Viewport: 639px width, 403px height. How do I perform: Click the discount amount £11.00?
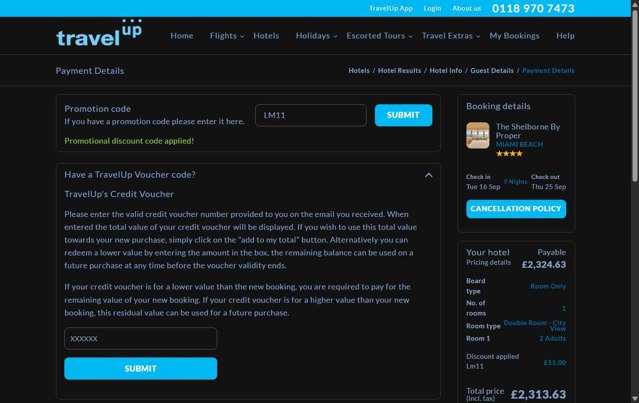point(555,363)
